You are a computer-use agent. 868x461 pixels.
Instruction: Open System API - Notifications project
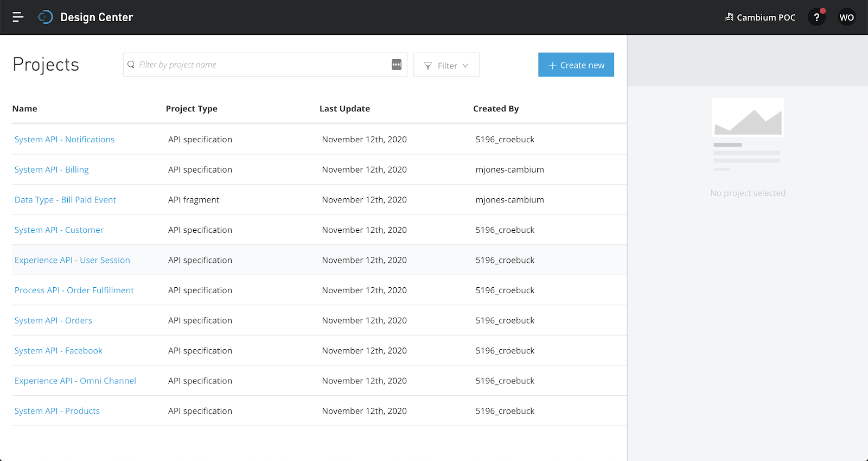click(x=65, y=140)
